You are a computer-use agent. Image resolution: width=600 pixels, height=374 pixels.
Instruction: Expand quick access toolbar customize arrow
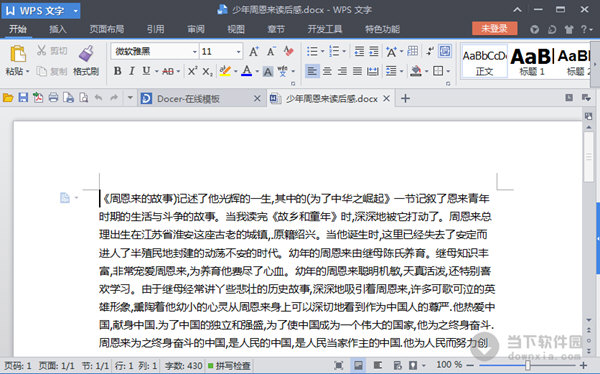click(x=130, y=98)
